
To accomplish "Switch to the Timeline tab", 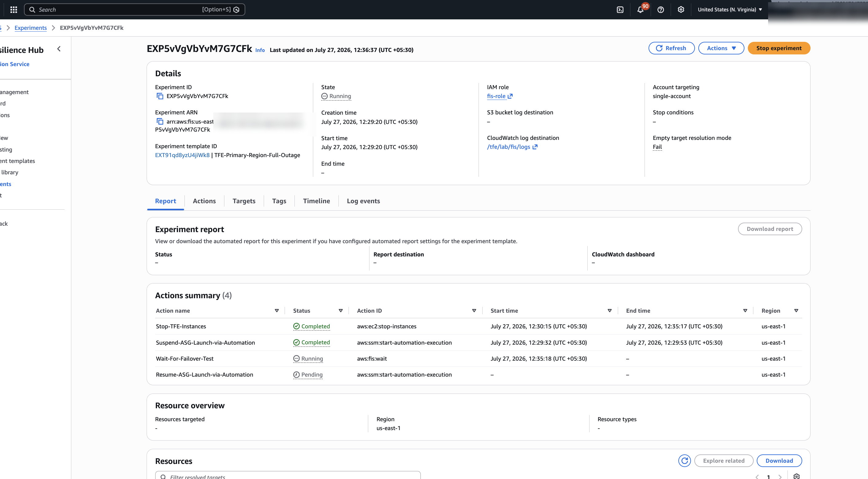I will (316, 201).
